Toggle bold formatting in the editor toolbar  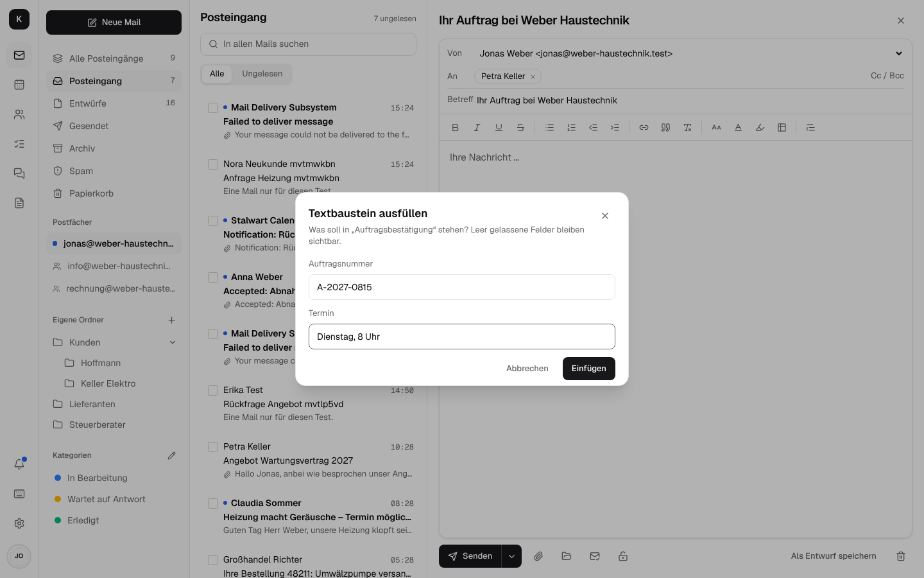[x=455, y=127]
